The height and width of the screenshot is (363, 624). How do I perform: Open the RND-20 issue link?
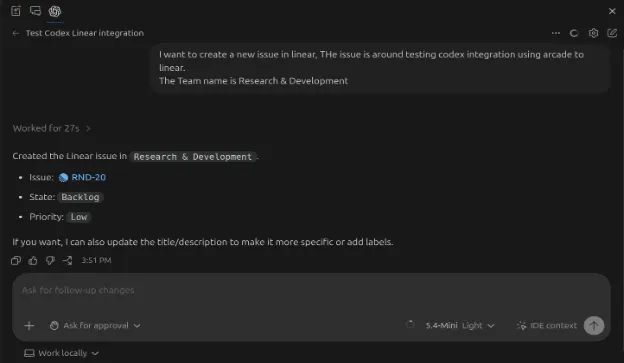tap(88, 177)
